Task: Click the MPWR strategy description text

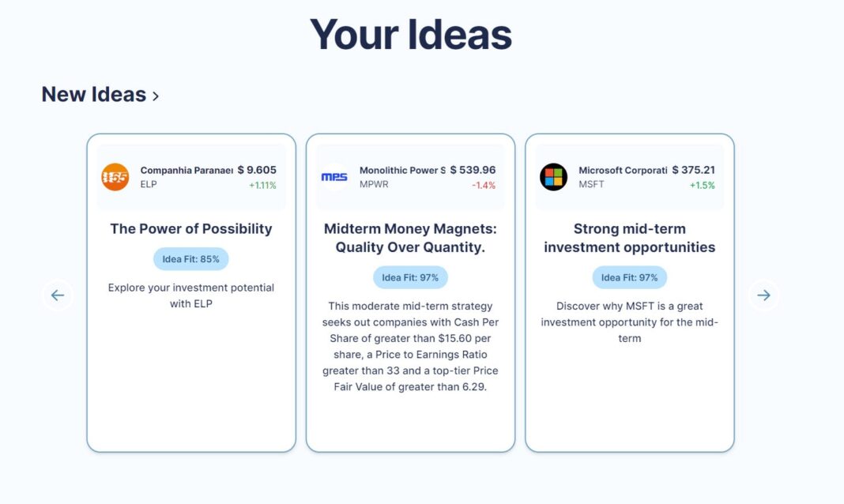Action: [x=410, y=346]
